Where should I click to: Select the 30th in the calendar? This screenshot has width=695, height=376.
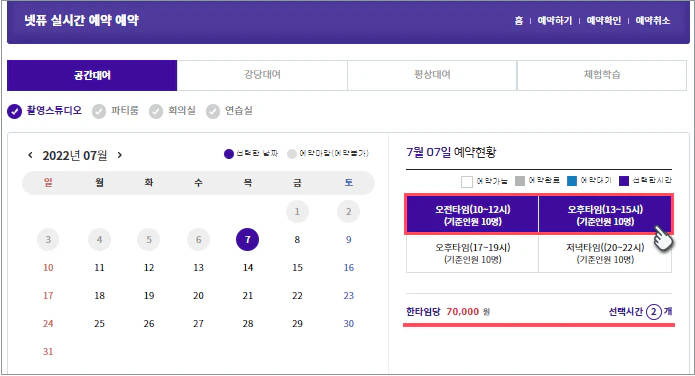coord(349,323)
